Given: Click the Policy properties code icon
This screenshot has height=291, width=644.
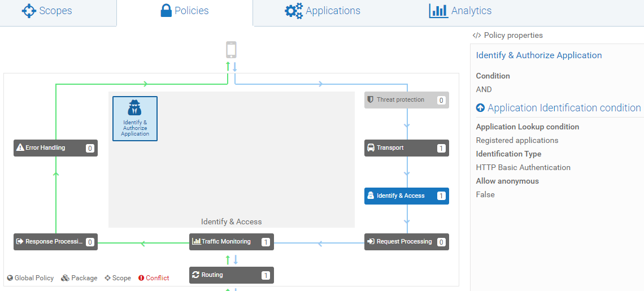Looking at the screenshot, I should tap(477, 36).
